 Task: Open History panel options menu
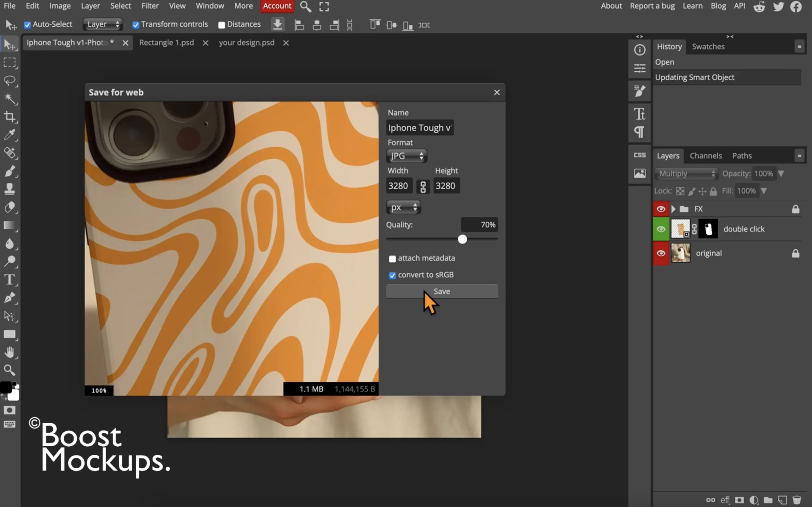[x=799, y=47]
